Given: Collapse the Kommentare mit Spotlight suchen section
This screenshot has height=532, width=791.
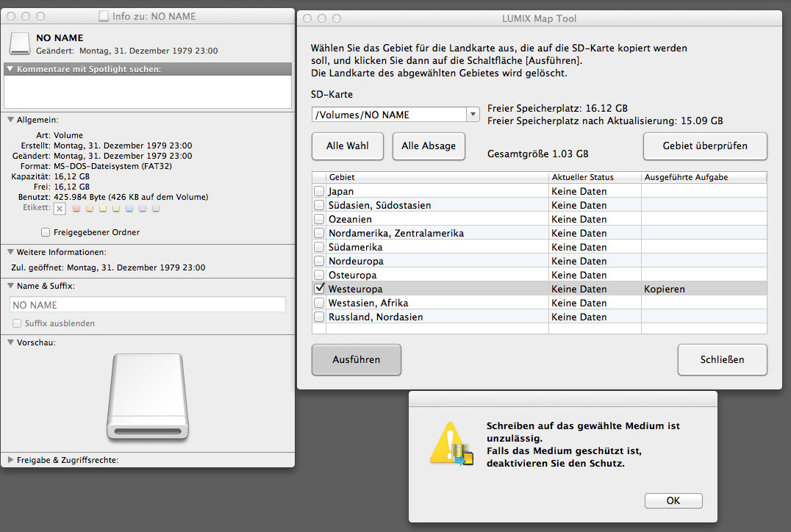Looking at the screenshot, I should pyautogui.click(x=9, y=68).
